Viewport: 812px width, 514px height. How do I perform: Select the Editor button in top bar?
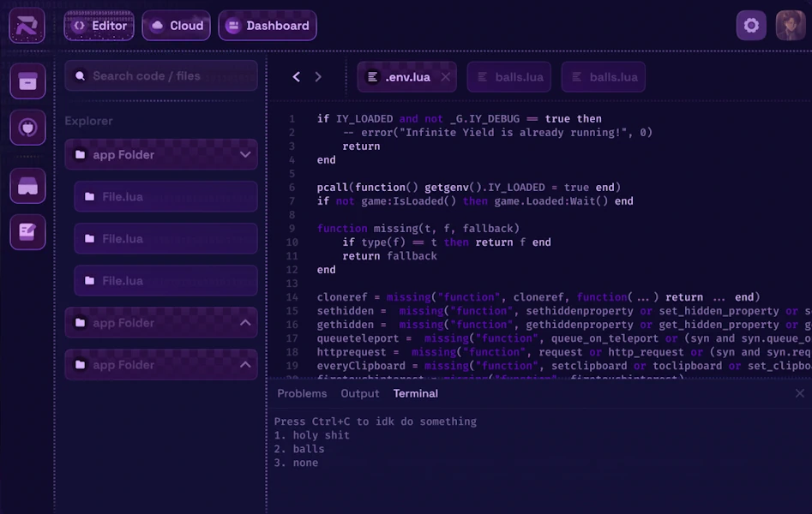99,26
